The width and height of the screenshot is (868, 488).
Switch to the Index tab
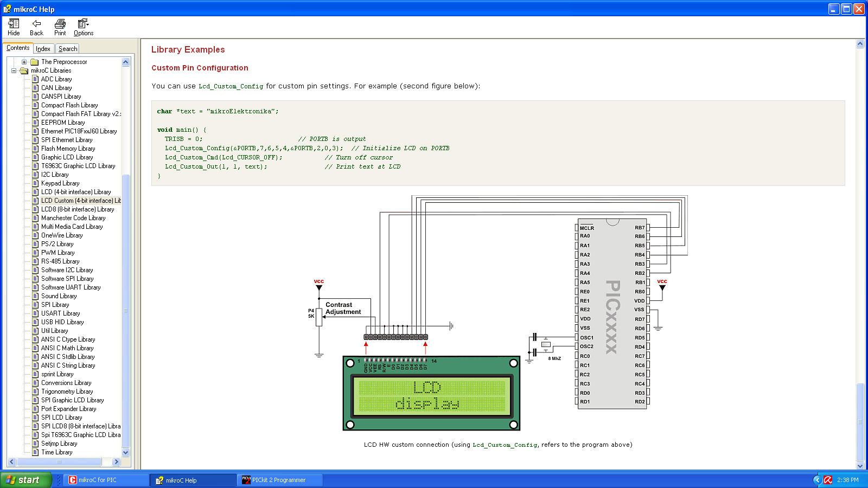pos(43,49)
